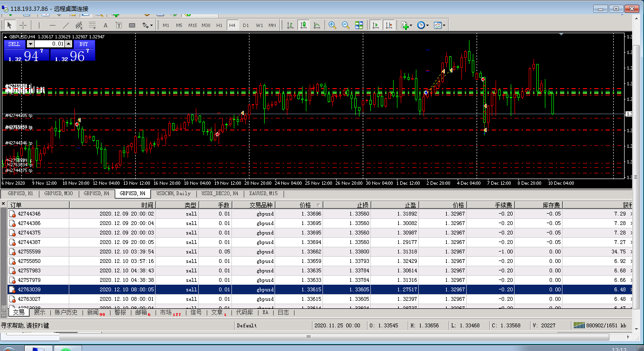This screenshot has width=644, height=351.
Task: Set timeframe to M5
Action: (179, 25)
